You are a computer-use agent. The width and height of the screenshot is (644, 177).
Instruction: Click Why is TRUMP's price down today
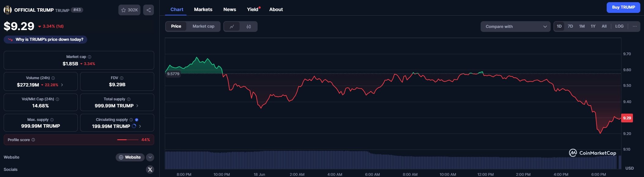coord(46,40)
